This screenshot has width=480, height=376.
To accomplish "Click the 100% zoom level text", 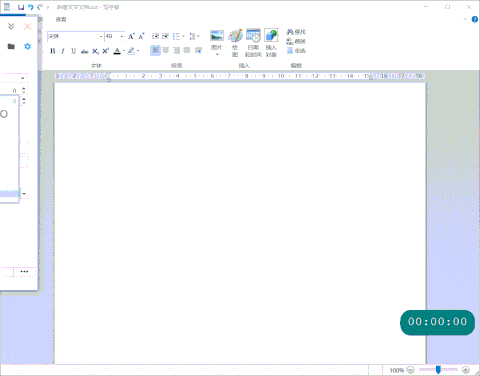I will 397,370.
